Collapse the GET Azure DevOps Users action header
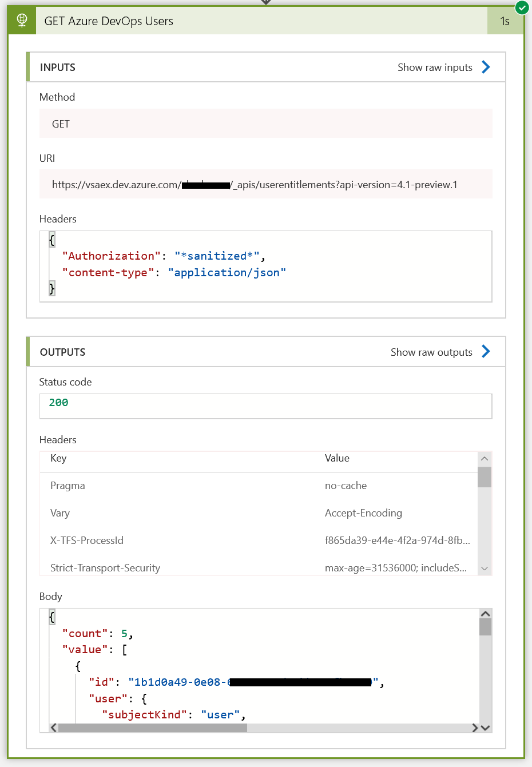Viewport: 532px width, 767px height. (265, 21)
